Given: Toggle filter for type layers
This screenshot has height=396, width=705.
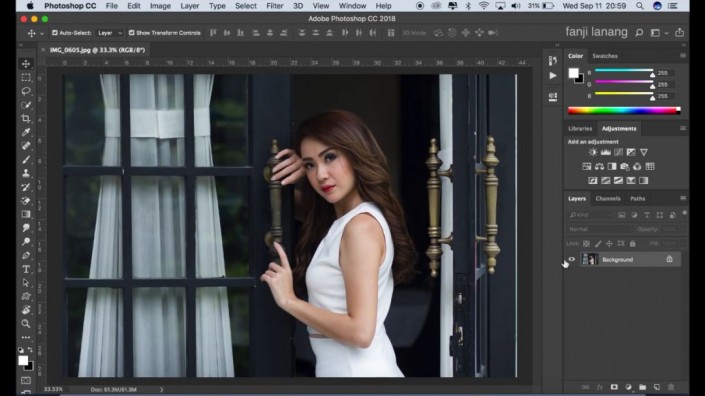Looking at the screenshot, I should (x=647, y=215).
